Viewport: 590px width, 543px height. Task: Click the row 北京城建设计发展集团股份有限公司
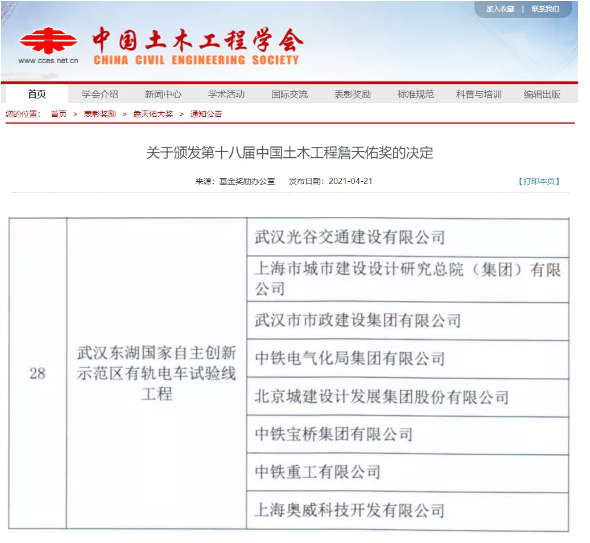[408, 397]
